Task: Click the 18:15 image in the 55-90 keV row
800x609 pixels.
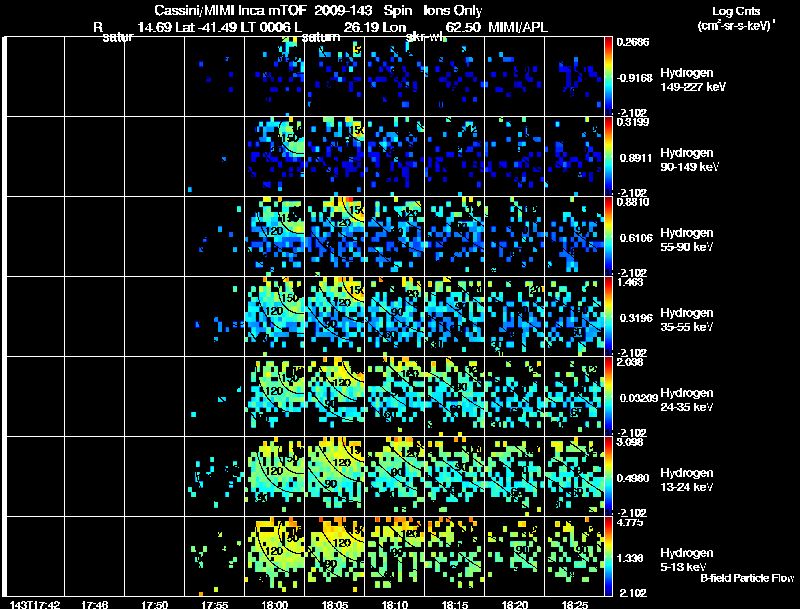Action: point(455,236)
